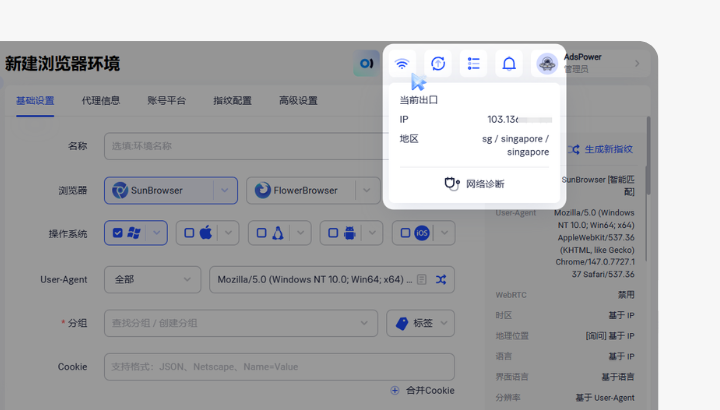Click the 基于语言 interface language value
Screen dimensions: 720x410
[x=618, y=377]
